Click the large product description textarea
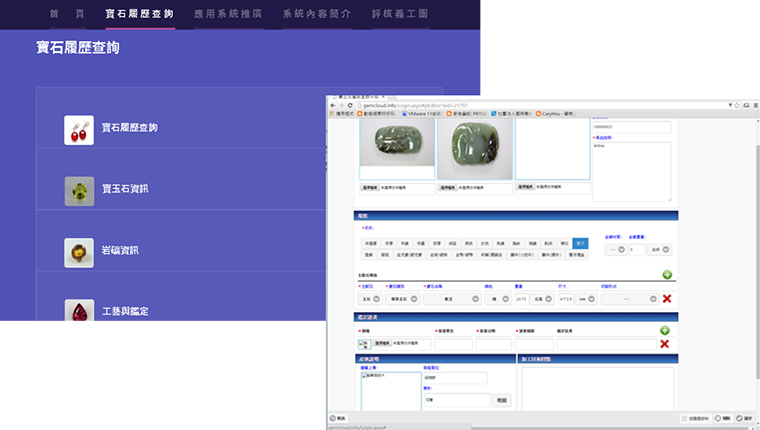This screenshot has width=760, height=430. [x=632, y=172]
